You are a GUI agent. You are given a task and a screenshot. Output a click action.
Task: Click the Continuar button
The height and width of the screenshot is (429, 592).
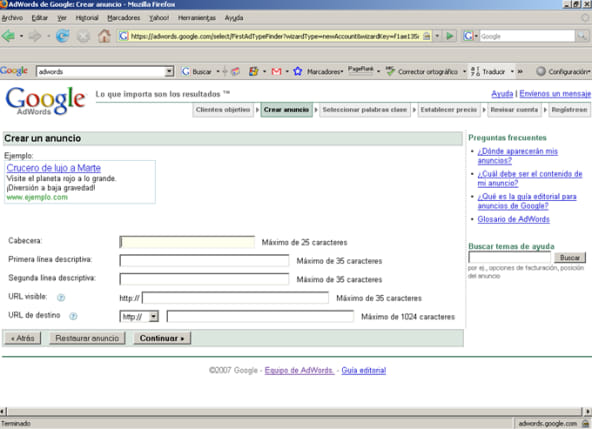pos(162,338)
